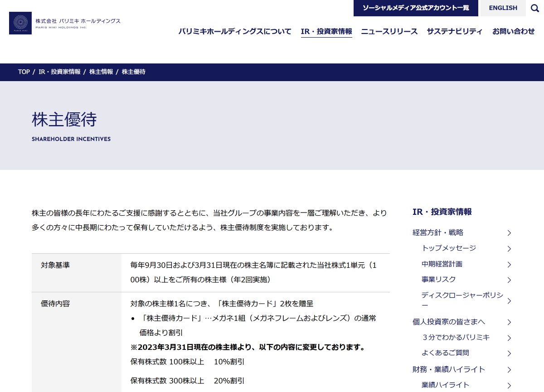
Task: Click SHAREHOLDER INCENTIVES subtitle text
Action: click(71, 139)
